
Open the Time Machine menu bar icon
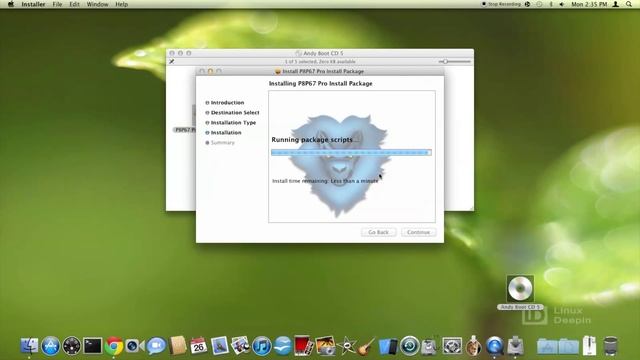click(x=539, y=4)
